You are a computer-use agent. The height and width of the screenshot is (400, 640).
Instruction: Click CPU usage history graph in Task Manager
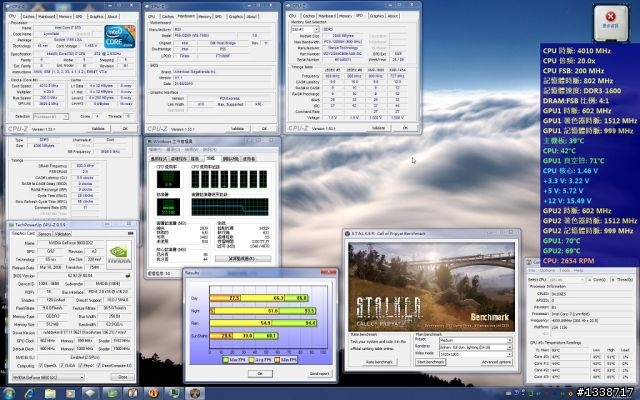tap(229, 179)
